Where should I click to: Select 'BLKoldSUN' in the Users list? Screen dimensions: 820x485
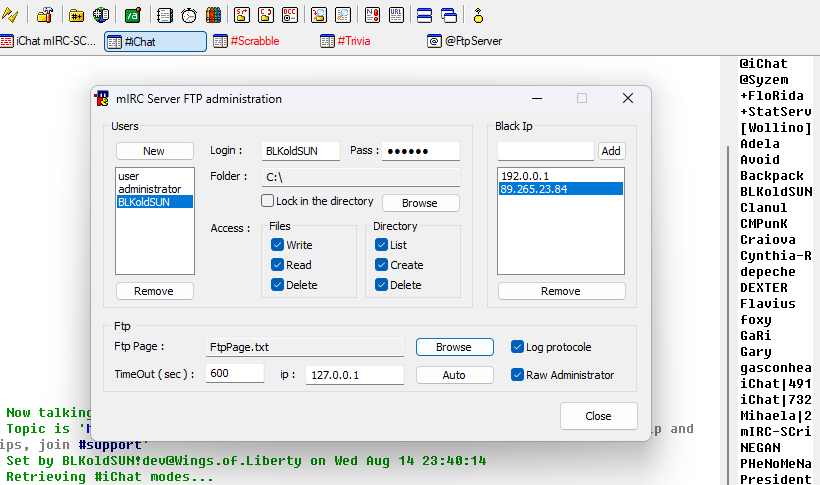pyautogui.click(x=154, y=202)
